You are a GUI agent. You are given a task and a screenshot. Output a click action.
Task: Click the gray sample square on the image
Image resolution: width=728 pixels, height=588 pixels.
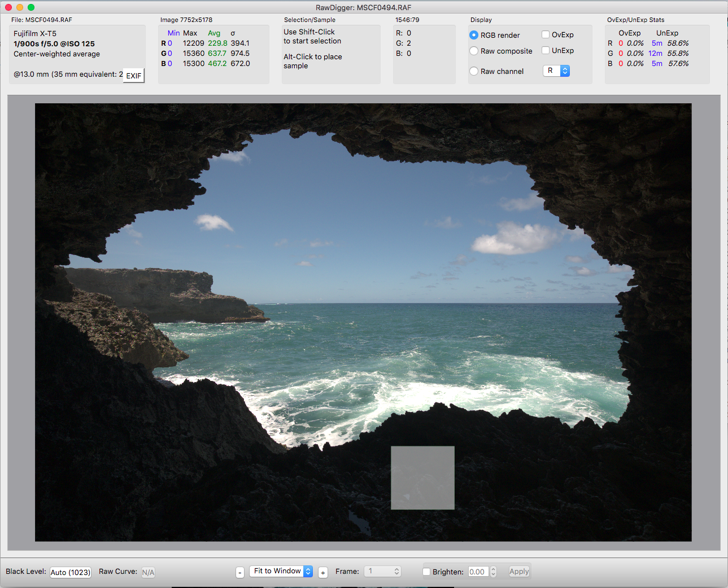(422, 477)
